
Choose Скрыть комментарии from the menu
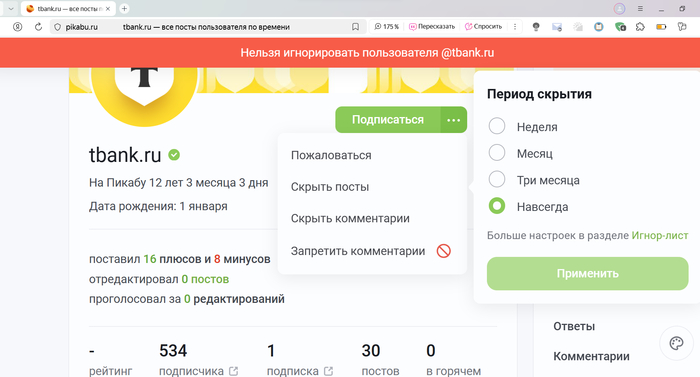coord(350,218)
